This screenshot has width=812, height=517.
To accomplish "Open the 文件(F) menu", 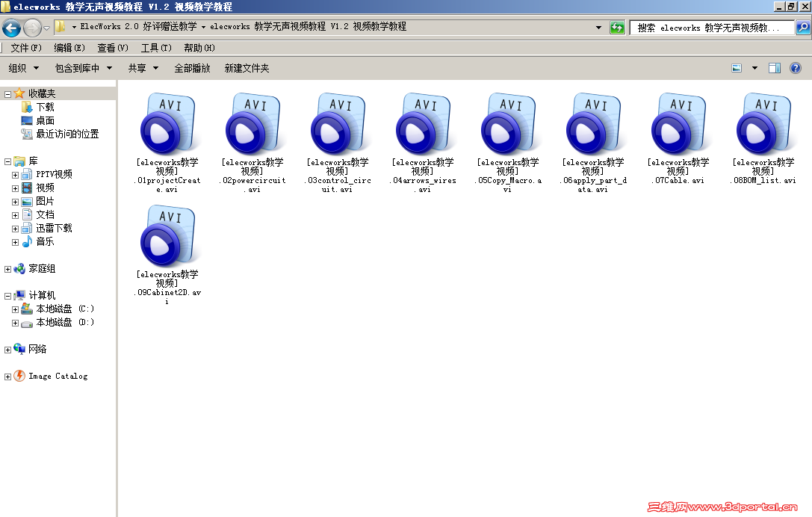I will pos(26,48).
